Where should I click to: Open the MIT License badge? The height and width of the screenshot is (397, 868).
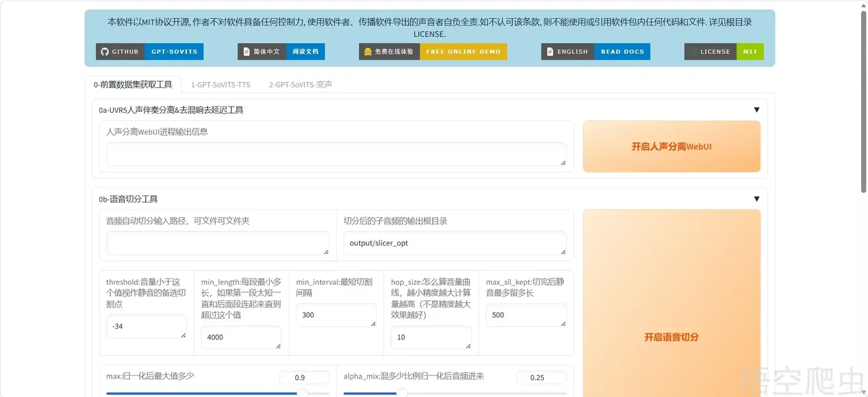click(724, 51)
